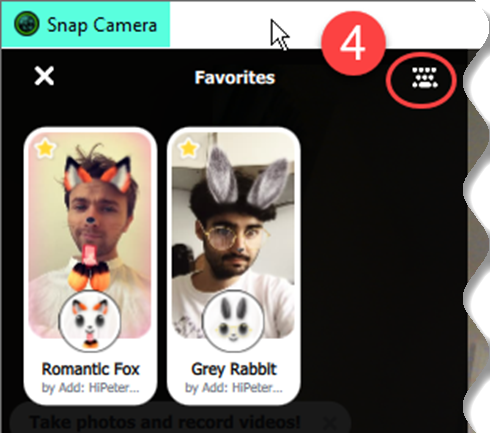Viewport: 490px width, 433px height.
Task: Click the camera preview strip at right edge
Action: 473,240
